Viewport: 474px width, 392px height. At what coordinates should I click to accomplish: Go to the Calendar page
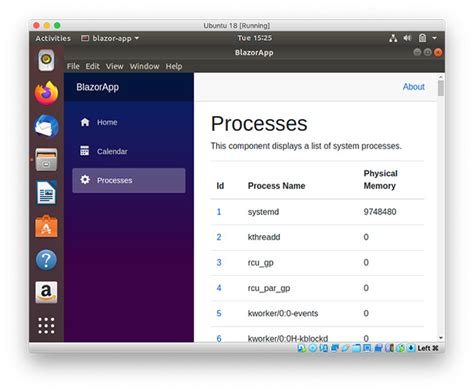(129, 151)
